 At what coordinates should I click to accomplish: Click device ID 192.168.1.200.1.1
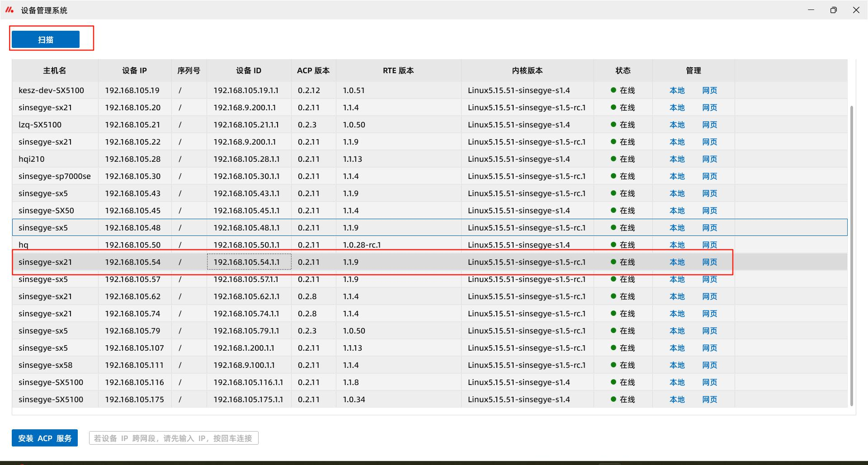click(244, 348)
